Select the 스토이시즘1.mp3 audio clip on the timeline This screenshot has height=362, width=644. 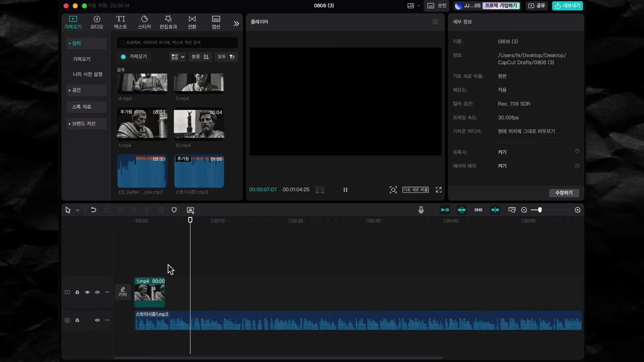pyautogui.click(x=358, y=320)
